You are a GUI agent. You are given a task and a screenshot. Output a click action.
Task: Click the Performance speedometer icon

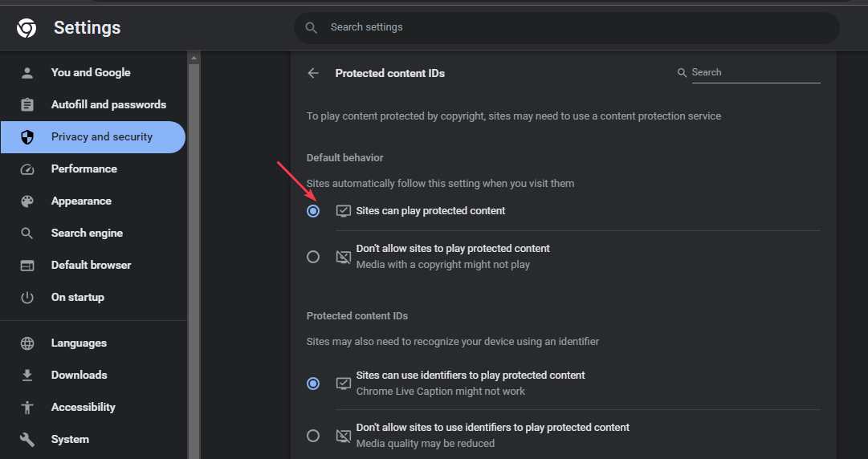tap(27, 169)
